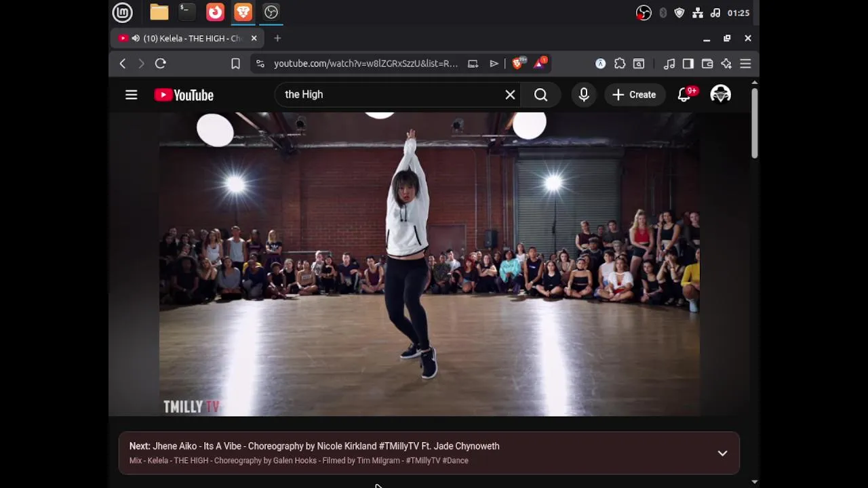The height and width of the screenshot is (488, 868).
Task: Click the Create button
Action: point(634,95)
